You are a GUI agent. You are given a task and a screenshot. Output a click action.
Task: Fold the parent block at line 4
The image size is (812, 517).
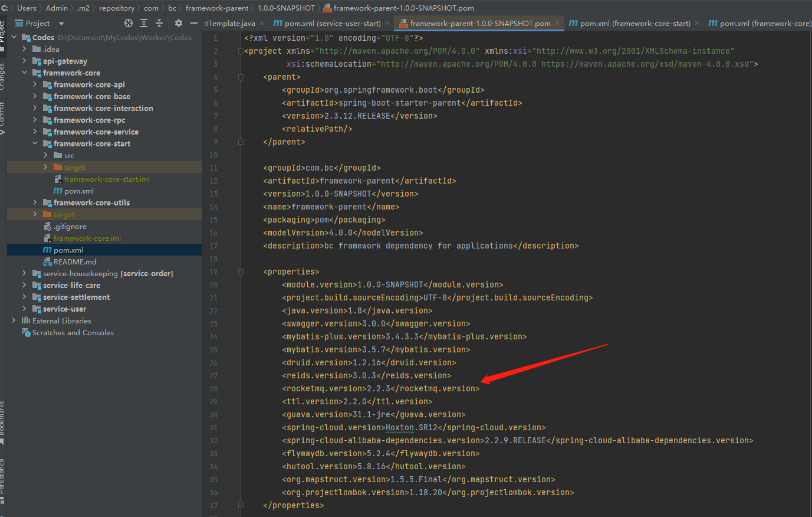241,77
